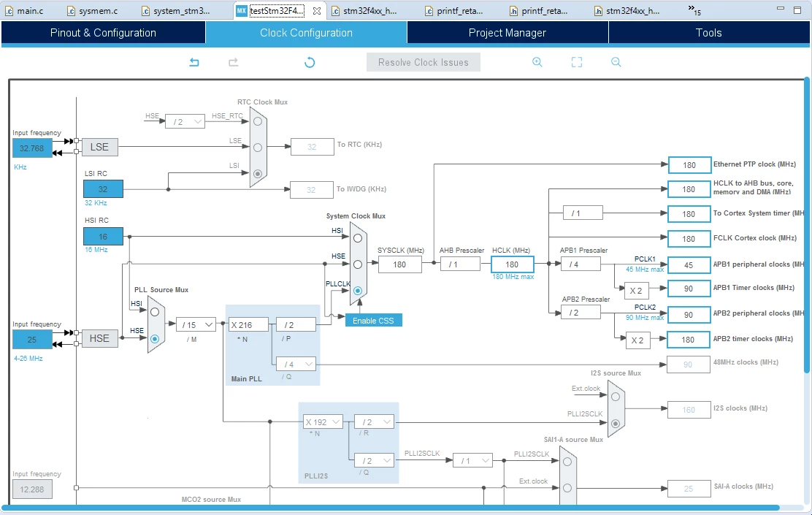The width and height of the screenshot is (812, 515).
Task: Expand the PLLI2S N multiplier dropdown
Action: (x=323, y=422)
